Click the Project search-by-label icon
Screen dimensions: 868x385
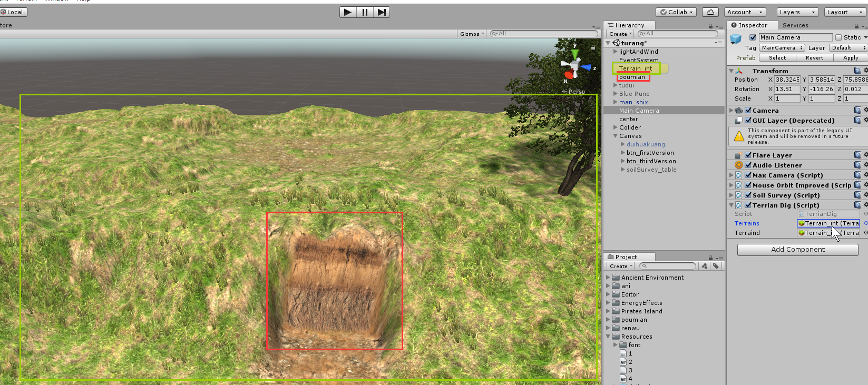[x=716, y=266]
